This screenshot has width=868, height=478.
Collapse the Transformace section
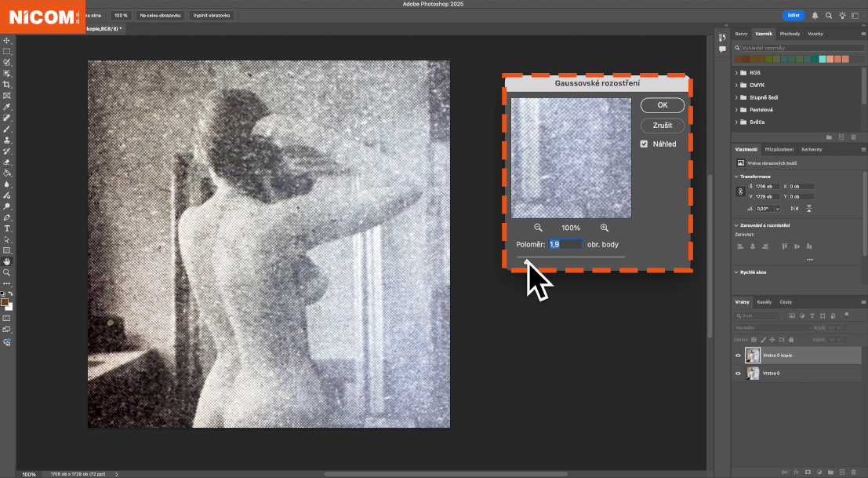[737, 176]
